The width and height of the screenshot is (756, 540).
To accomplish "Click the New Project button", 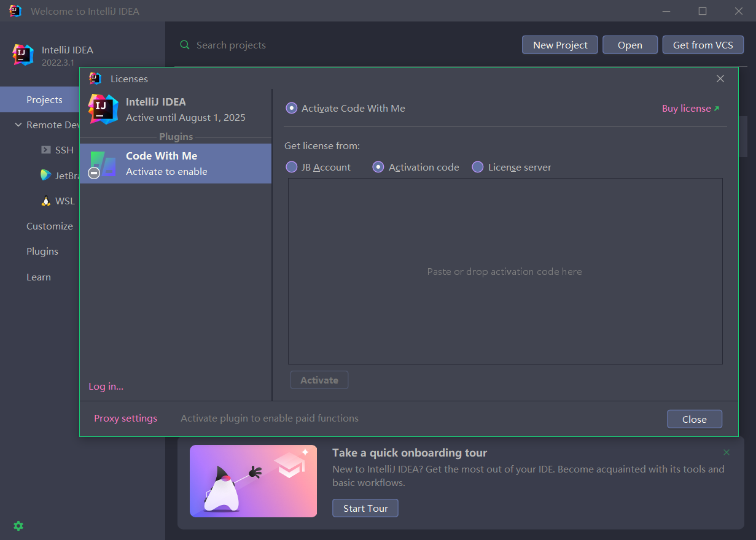I will 560,45.
